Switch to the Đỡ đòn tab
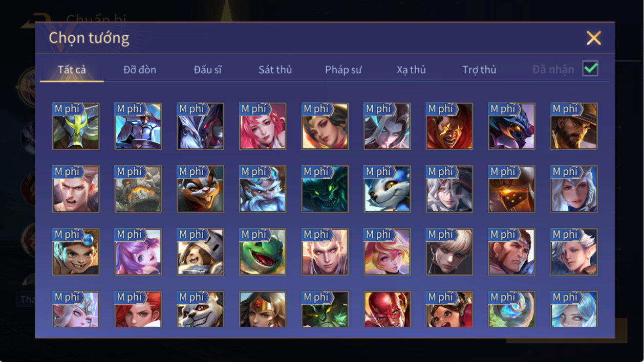This screenshot has width=644, height=362. [x=140, y=70]
